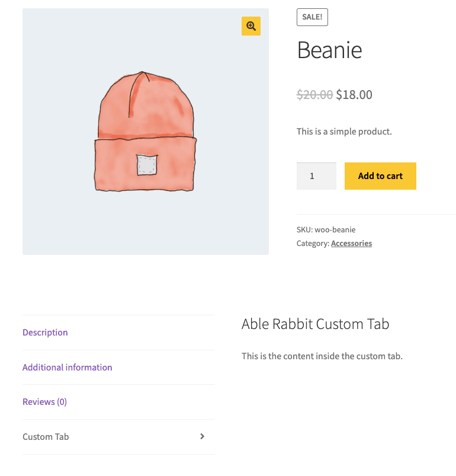Open the product image zoom magnifier
The height and width of the screenshot is (476, 456).
[251, 26]
